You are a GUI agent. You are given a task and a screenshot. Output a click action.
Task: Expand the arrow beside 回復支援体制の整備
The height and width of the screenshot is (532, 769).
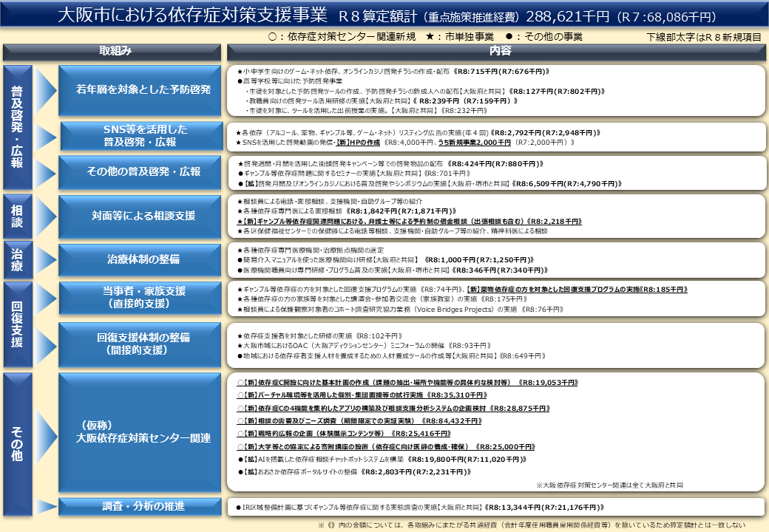coord(47,344)
